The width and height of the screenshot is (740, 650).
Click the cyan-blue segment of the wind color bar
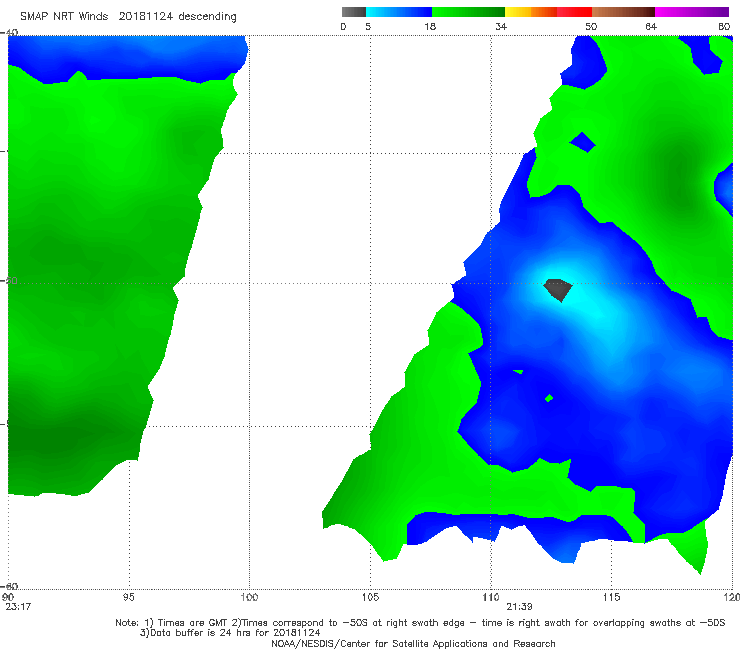(399, 12)
